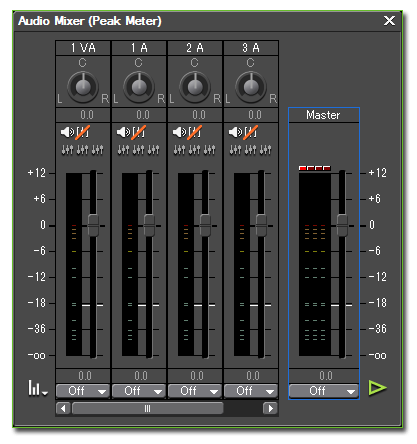
Task: Click the Master volume value field
Action: pos(324,376)
